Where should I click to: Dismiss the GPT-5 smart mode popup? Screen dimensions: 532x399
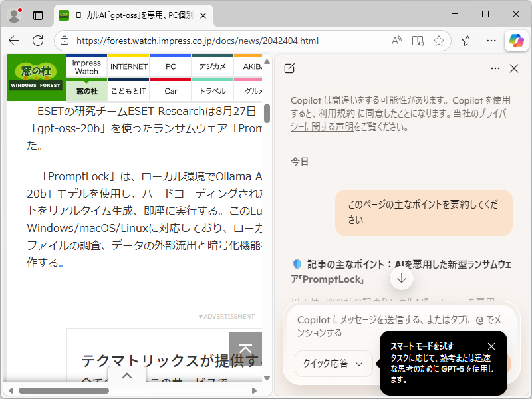491,346
